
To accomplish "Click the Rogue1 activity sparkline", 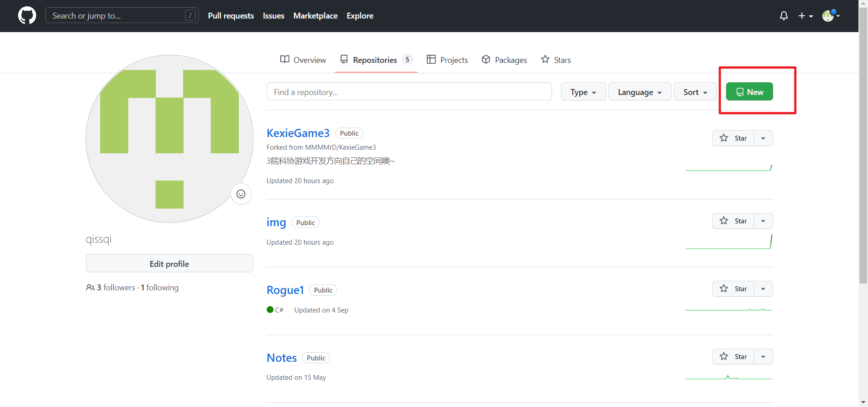I will (729, 310).
